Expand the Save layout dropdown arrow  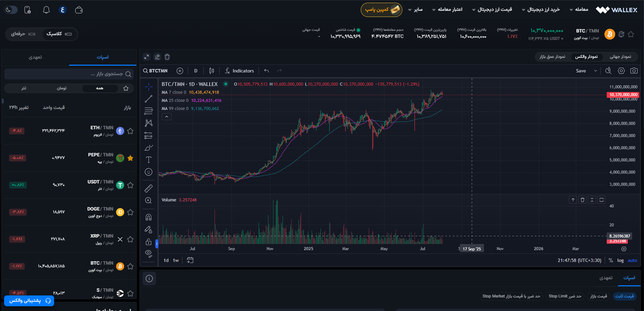tap(596, 71)
